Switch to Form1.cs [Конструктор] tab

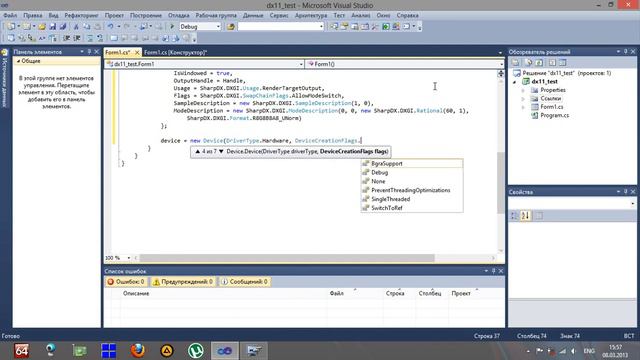click(176, 52)
